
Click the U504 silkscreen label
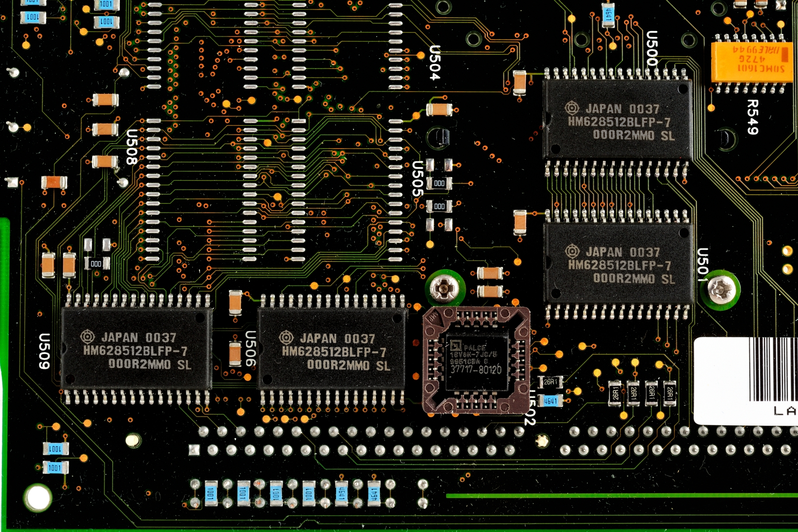[435, 63]
